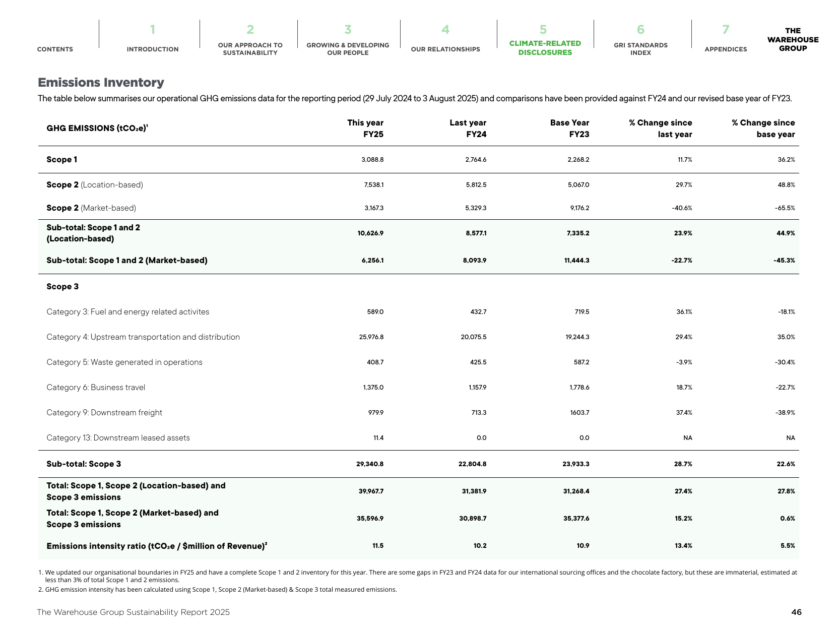Open the Contents navigation link
The width and height of the screenshot is (840, 630).
(x=55, y=49)
